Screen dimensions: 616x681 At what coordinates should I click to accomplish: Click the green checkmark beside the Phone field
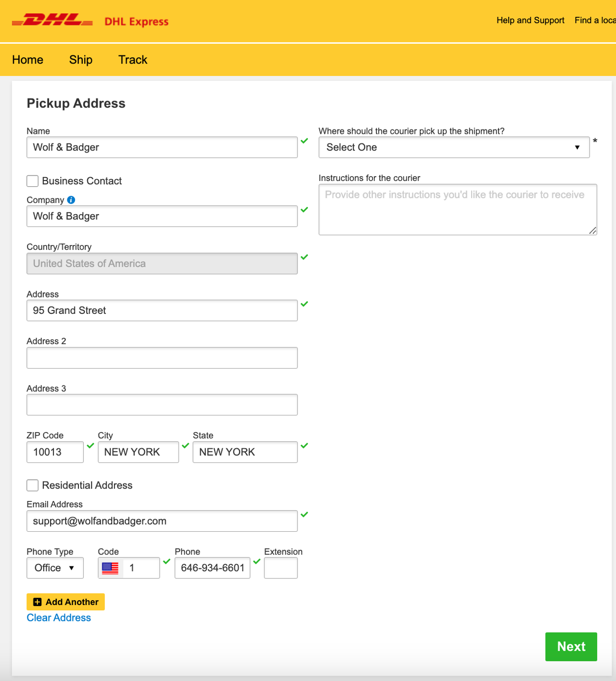point(257,561)
